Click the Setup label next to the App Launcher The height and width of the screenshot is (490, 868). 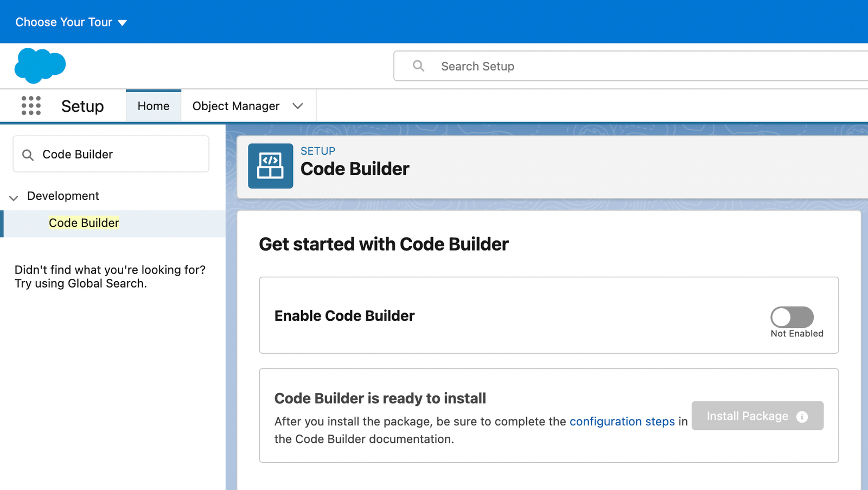[x=82, y=106]
